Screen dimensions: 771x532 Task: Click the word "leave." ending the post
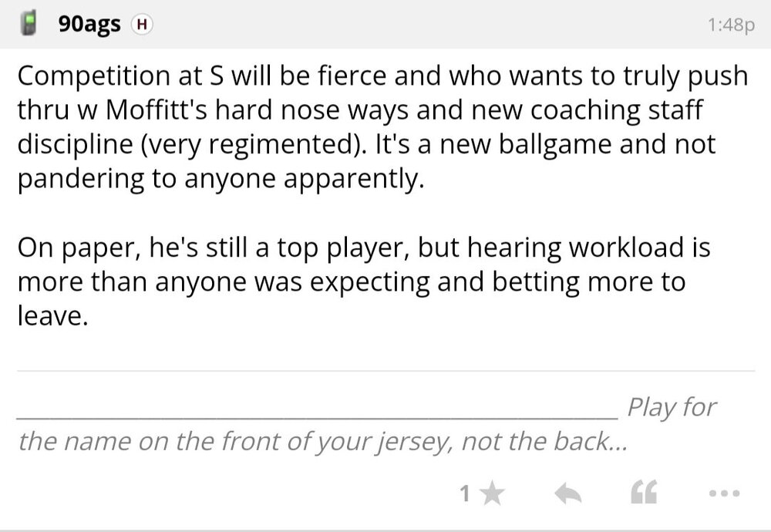pos(52,316)
